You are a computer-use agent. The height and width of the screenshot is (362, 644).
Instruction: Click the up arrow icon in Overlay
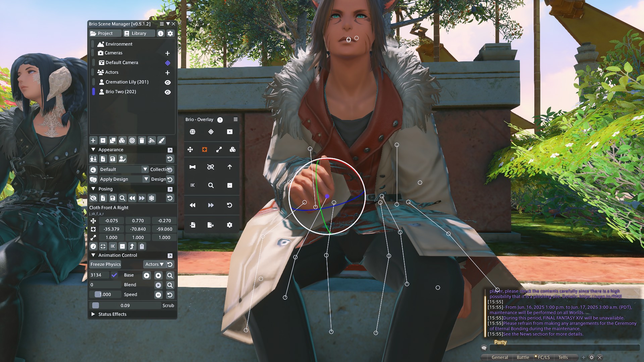230,167
